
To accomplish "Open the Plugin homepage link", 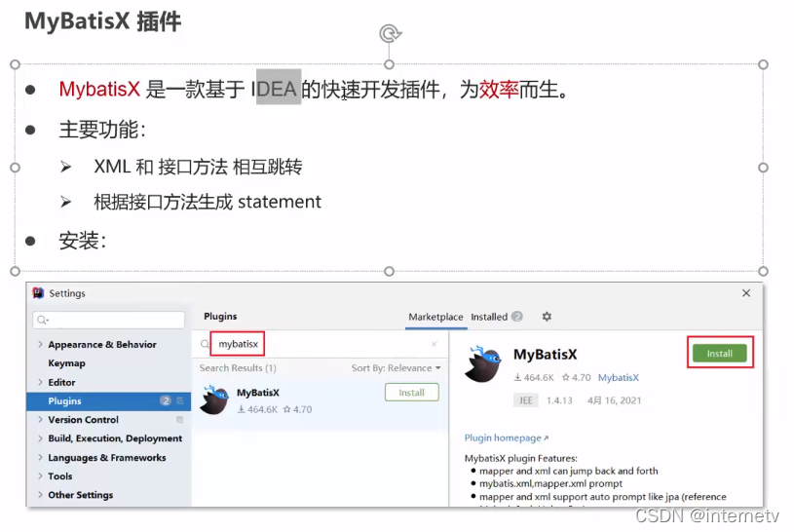I will [x=507, y=437].
